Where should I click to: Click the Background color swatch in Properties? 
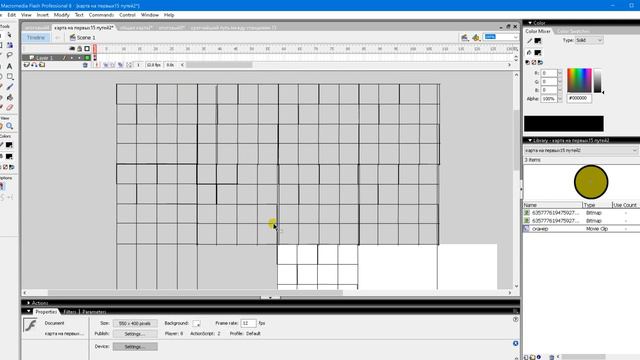click(x=196, y=323)
